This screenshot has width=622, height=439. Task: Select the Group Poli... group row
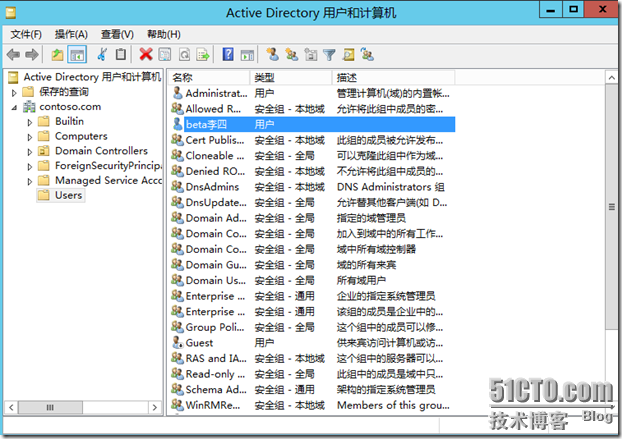[x=313, y=327]
